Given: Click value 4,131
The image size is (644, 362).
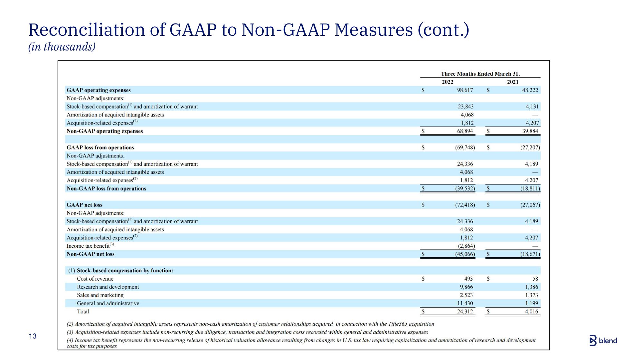Looking at the screenshot, I should [x=532, y=107].
